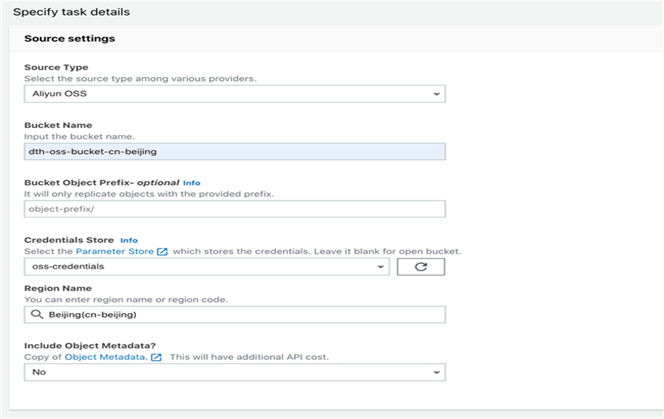
Task: Click the Parameter Store external-link icon
Action: [161, 251]
